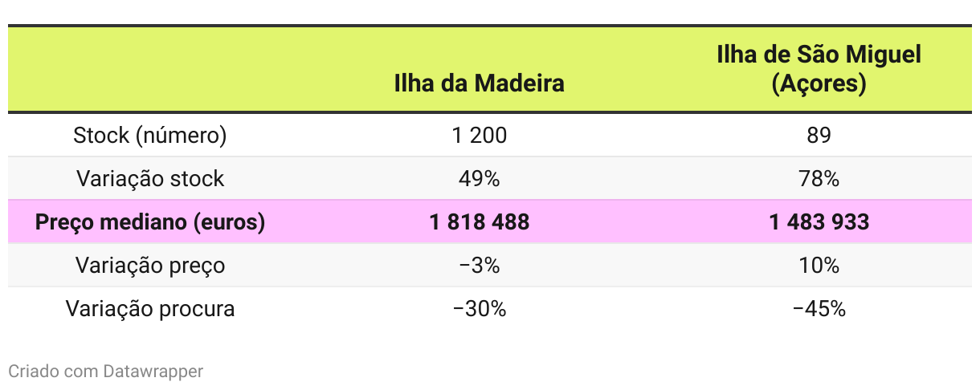Open the Criado com Datawrapper credit

coord(105,372)
